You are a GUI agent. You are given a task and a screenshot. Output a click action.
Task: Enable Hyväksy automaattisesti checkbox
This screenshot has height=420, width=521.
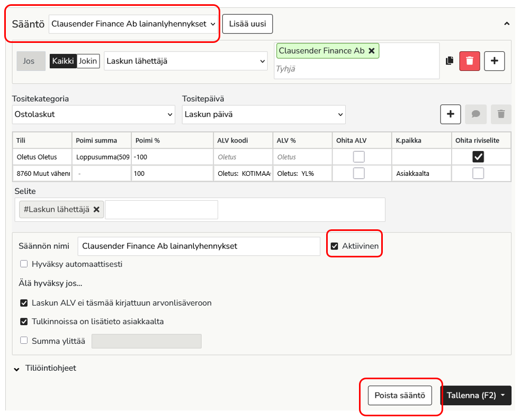24,264
